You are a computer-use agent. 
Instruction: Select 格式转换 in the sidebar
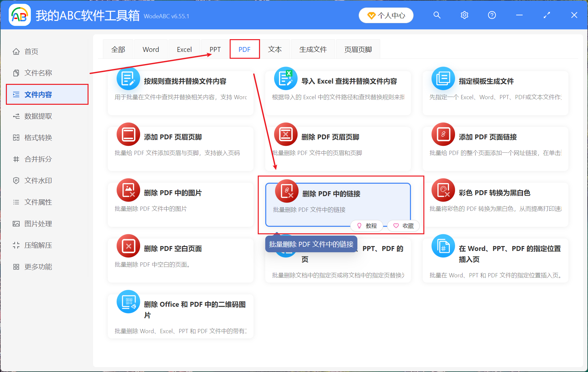point(38,137)
